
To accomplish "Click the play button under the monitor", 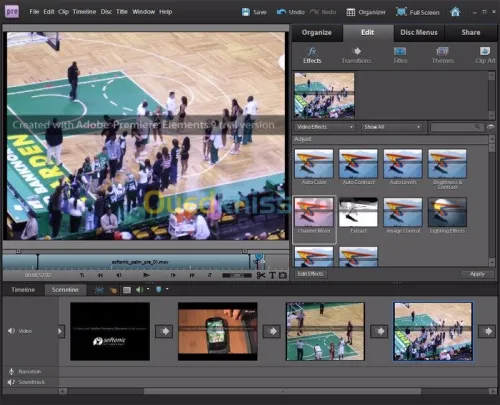I will pos(146,275).
